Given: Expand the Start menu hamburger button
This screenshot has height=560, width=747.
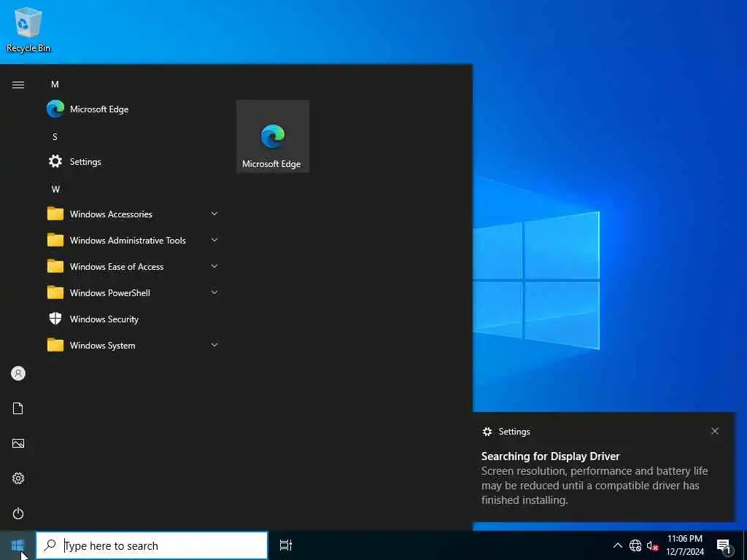Looking at the screenshot, I should click(18, 85).
